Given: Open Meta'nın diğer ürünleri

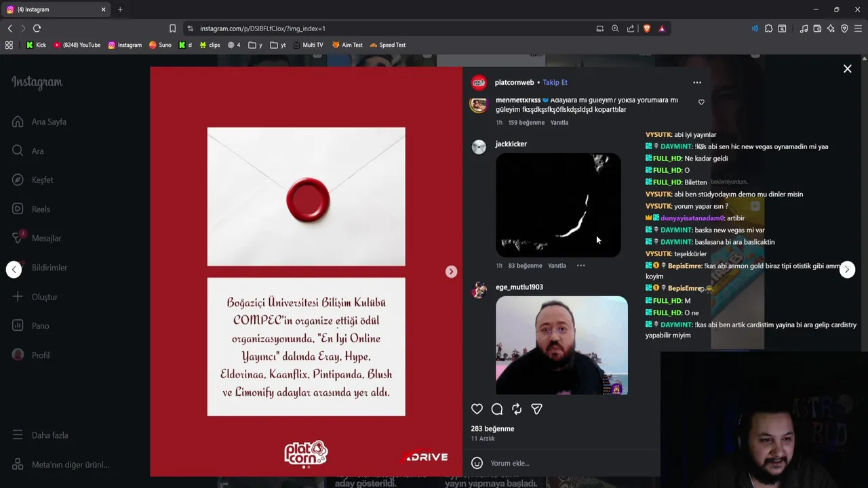Looking at the screenshot, I should pyautogui.click(x=61, y=465).
